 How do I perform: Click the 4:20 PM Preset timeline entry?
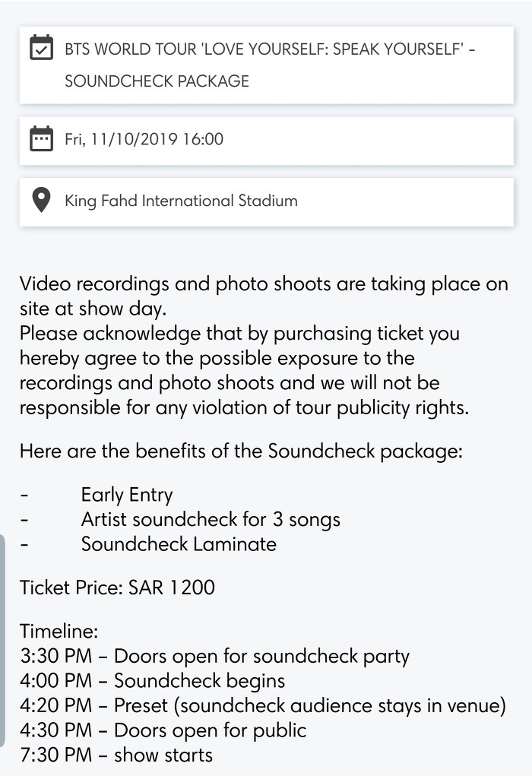tap(263, 706)
